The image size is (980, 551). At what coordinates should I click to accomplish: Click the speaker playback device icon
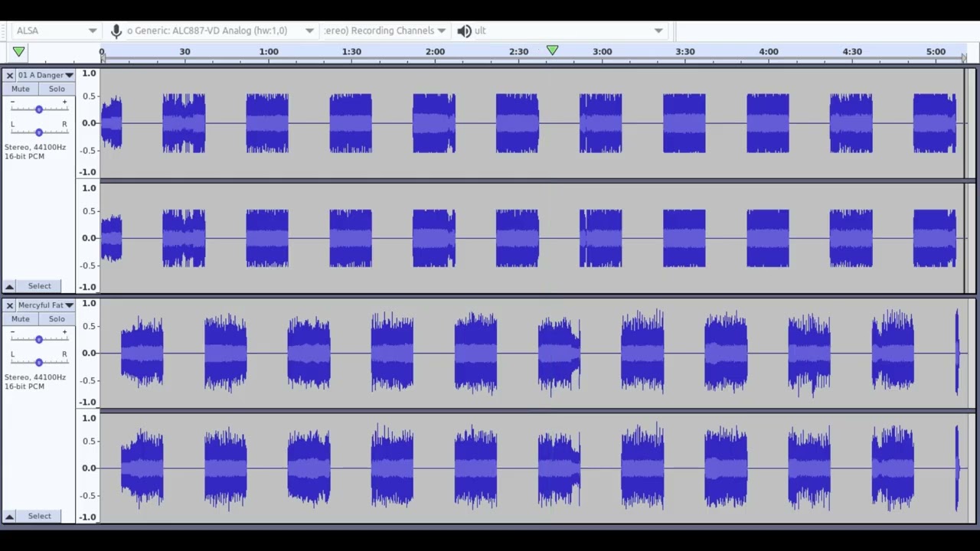tap(464, 31)
